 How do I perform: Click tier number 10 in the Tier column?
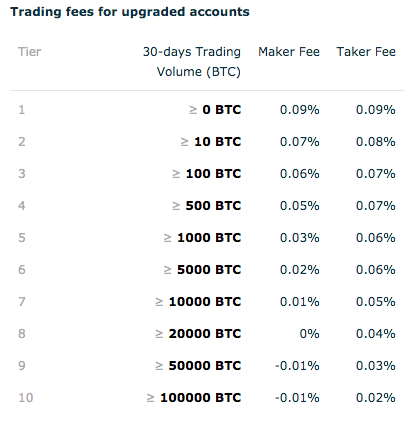[x=26, y=398]
